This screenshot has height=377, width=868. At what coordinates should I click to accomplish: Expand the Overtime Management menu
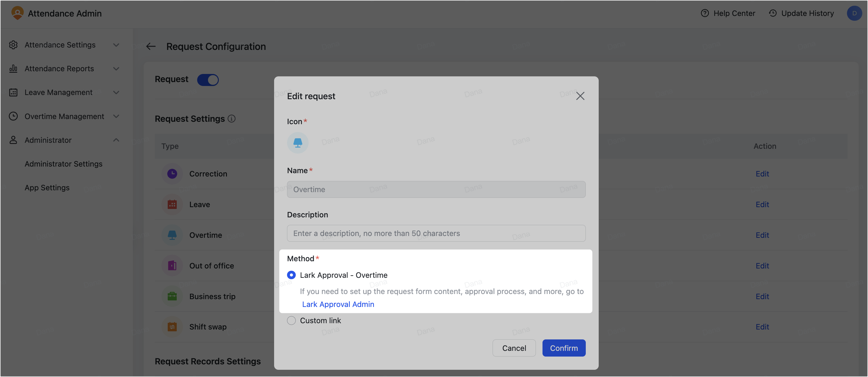click(x=116, y=116)
